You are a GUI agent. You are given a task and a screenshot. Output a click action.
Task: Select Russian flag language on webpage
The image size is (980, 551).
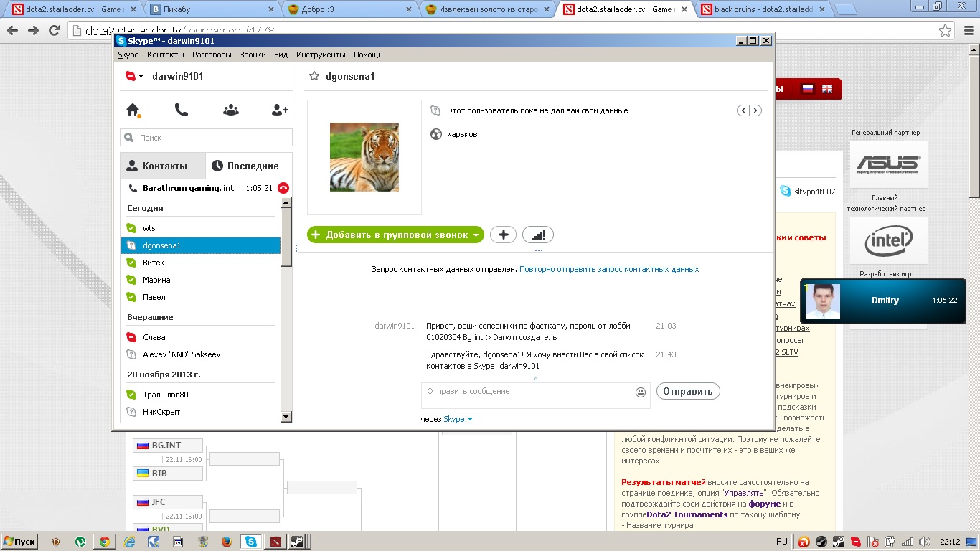click(807, 89)
